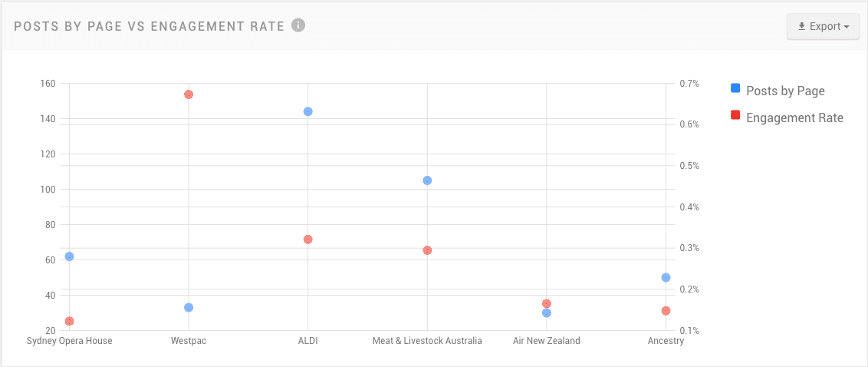Click ALDI red engagement rate point
The image size is (868, 367).
pyautogui.click(x=308, y=240)
